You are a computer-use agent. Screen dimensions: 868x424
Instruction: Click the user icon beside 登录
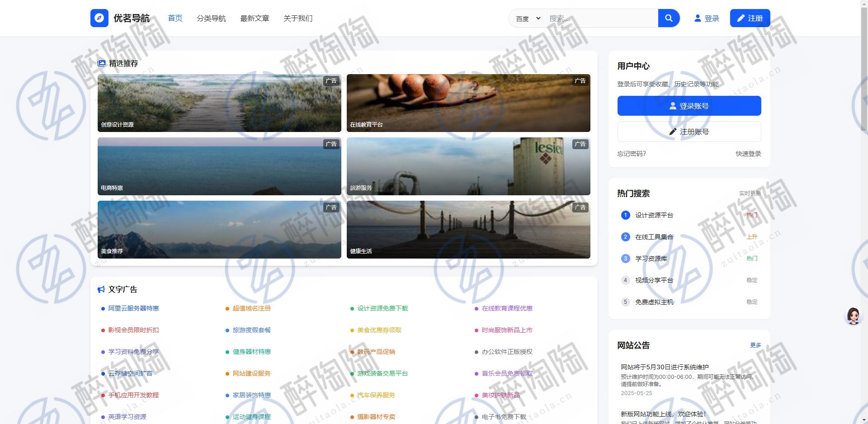point(698,18)
